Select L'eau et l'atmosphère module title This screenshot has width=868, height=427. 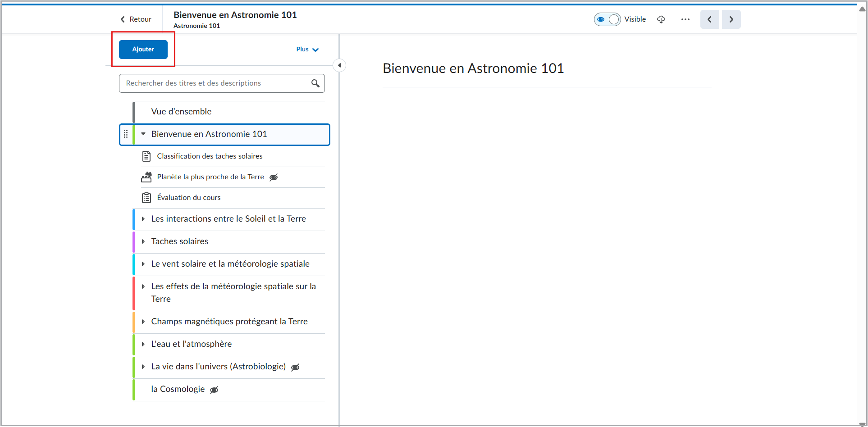[192, 344]
